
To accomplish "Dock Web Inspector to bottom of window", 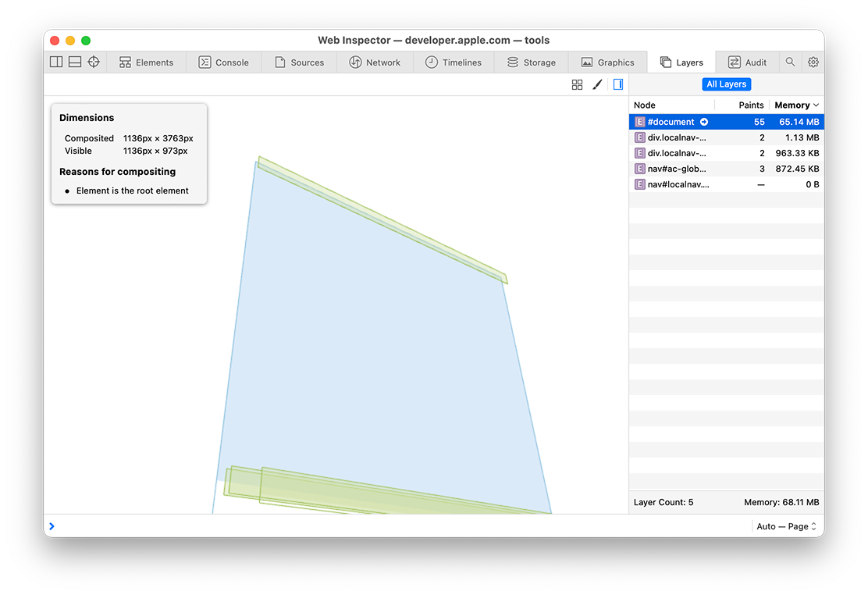I will 75,62.
